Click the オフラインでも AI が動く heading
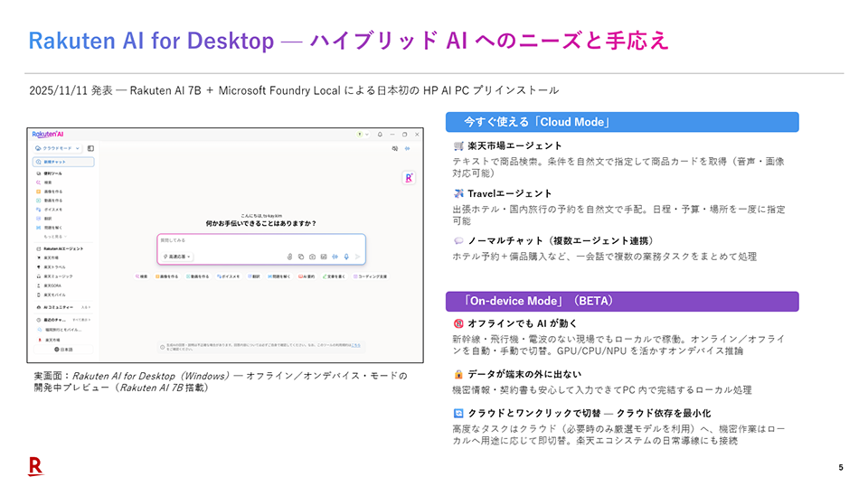This screenshot has height=486, width=868. (x=523, y=323)
